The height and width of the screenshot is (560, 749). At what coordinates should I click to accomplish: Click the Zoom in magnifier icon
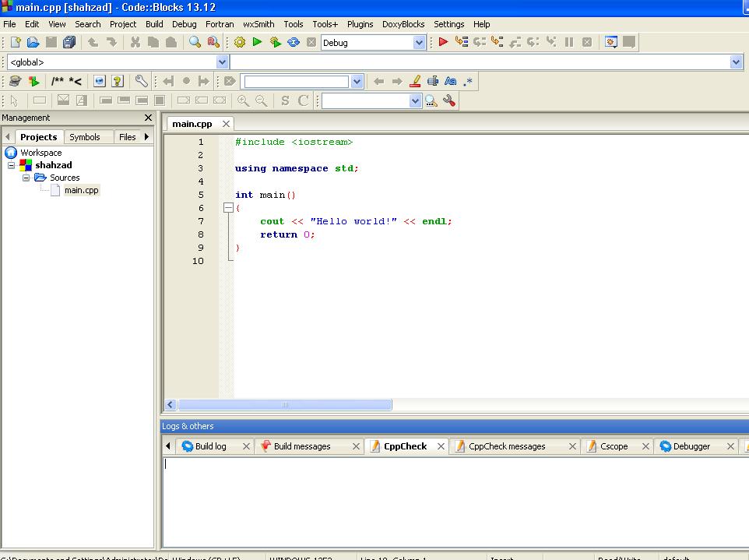(x=243, y=100)
